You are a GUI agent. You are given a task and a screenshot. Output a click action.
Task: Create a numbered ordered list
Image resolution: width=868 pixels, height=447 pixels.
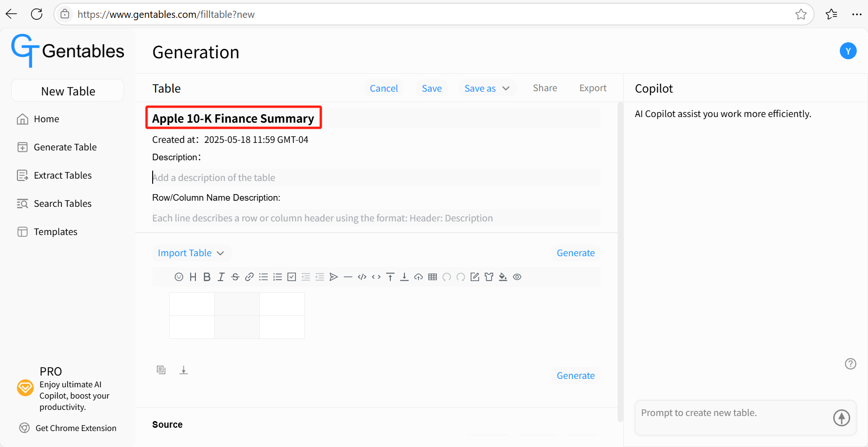pos(278,277)
